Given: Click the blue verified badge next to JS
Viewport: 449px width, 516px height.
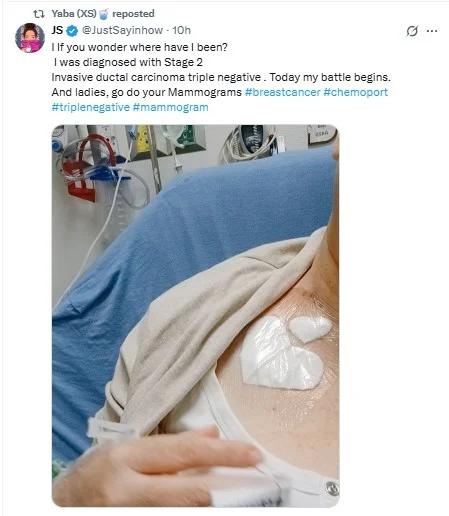Looking at the screenshot, I should pyautogui.click(x=72, y=31).
